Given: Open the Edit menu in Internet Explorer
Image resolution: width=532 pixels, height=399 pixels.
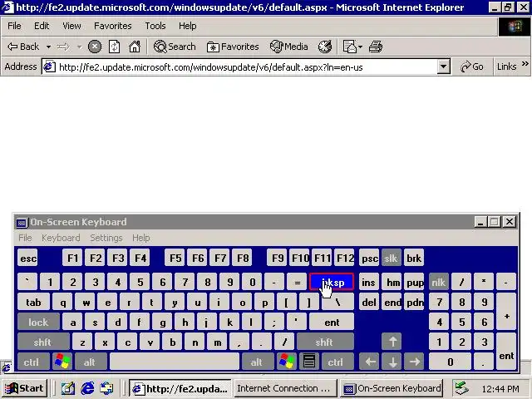Looking at the screenshot, I should coord(42,26).
